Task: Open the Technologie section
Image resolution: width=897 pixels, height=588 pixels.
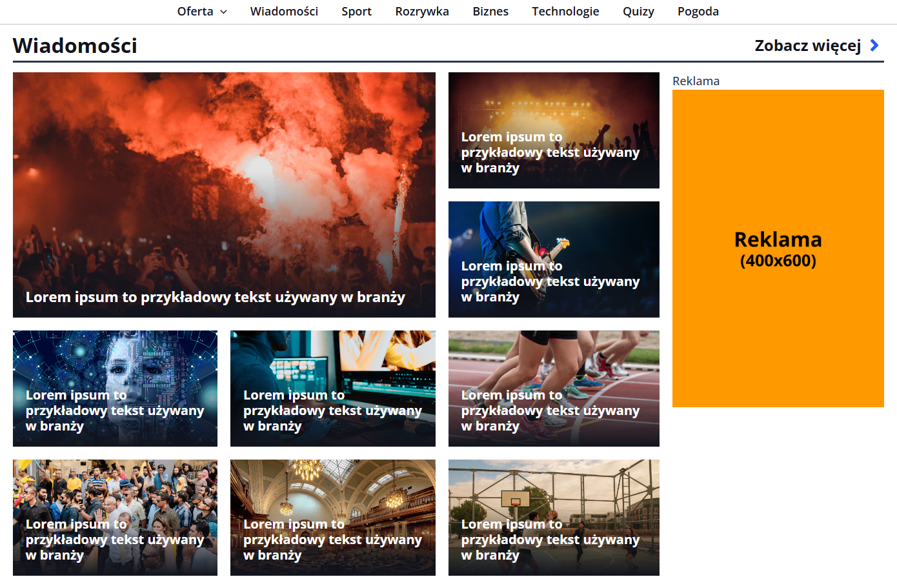Action: point(565,12)
